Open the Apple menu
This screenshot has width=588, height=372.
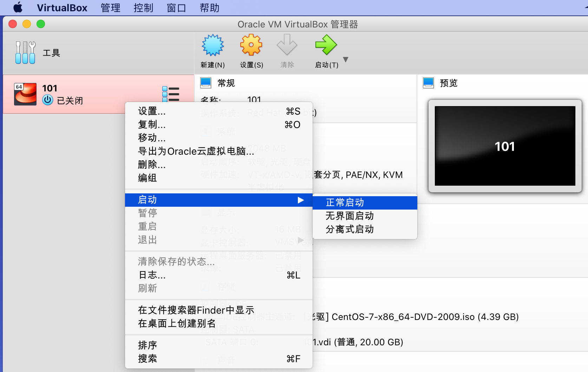(18, 7)
